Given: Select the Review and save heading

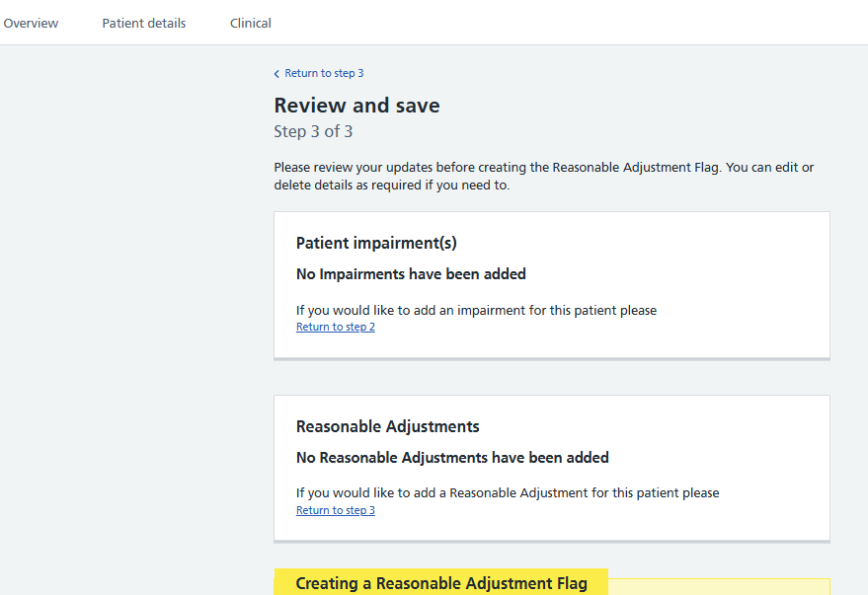Looking at the screenshot, I should click(x=357, y=105).
